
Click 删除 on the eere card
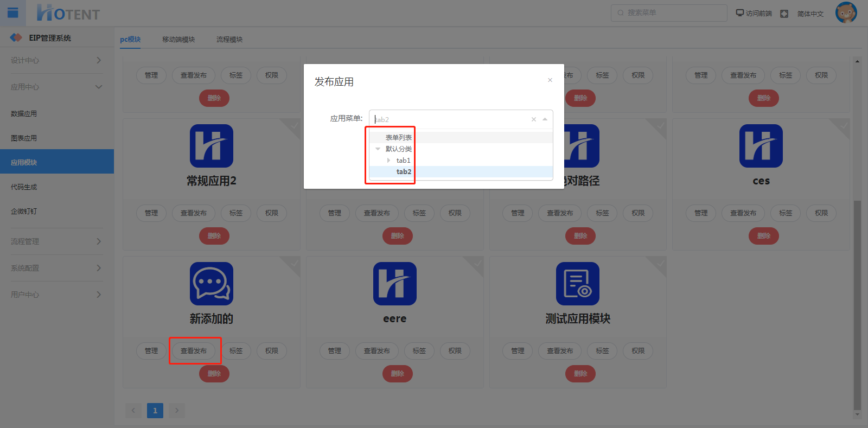click(x=398, y=374)
